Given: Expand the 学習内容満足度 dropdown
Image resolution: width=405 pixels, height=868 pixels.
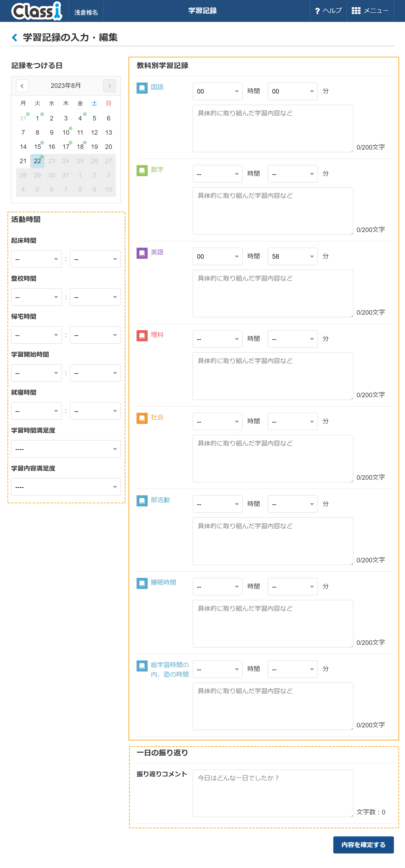Looking at the screenshot, I should (66, 487).
